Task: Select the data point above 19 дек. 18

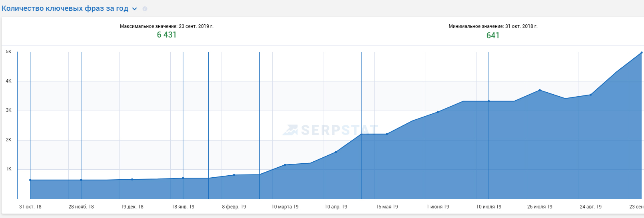Action: [x=132, y=179]
